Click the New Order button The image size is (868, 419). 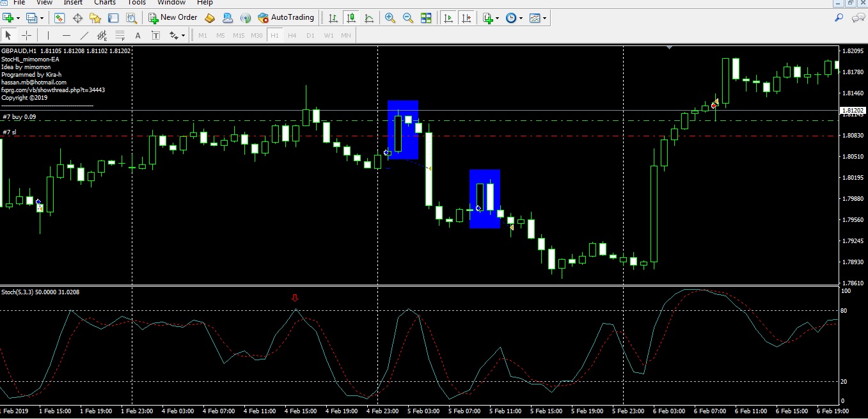tap(173, 18)
